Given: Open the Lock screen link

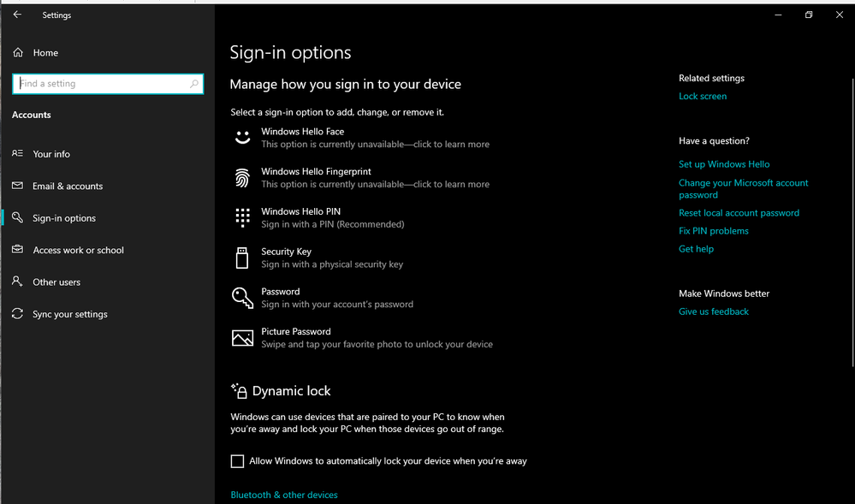Looking at the screenshot, I should (x=703, y=96).
